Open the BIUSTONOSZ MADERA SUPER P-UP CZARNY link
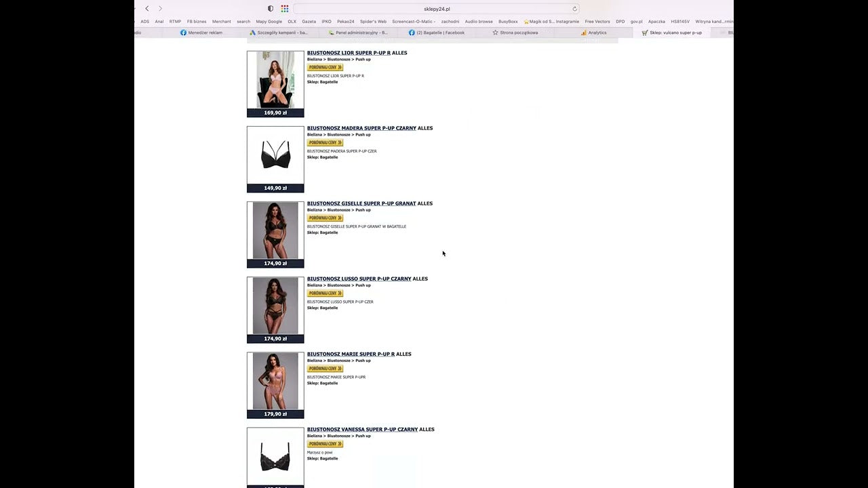This screenshot has height=488, width=868. point(361,128)
